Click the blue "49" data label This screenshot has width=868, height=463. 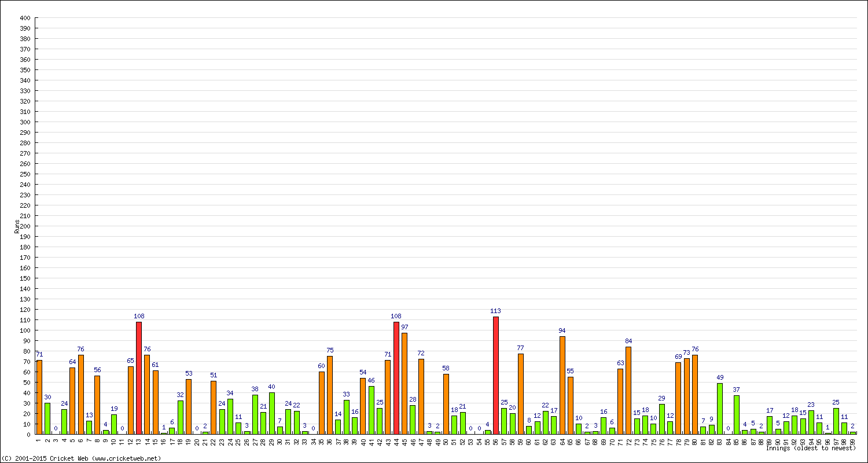[x=720, y=378]
